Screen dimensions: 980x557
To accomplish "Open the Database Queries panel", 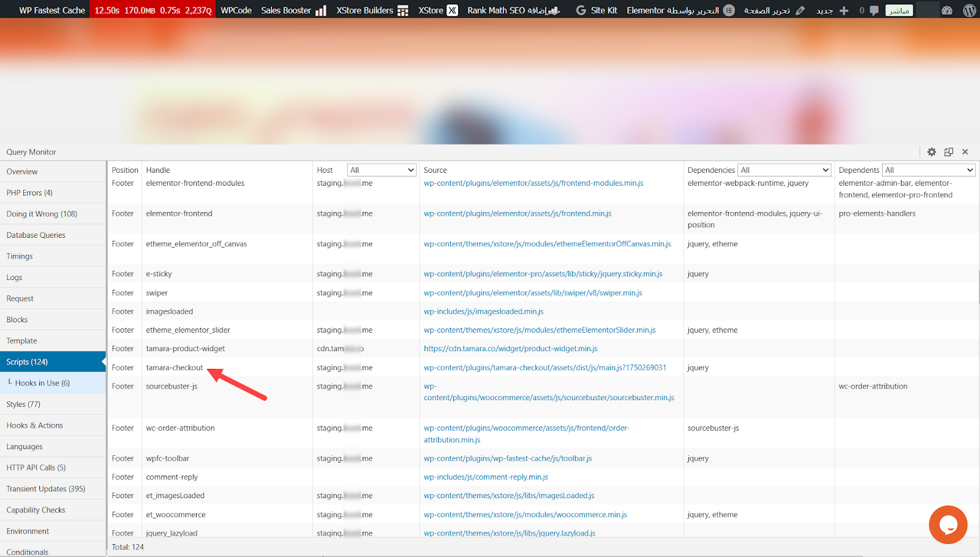I will [x=36, y=235].
